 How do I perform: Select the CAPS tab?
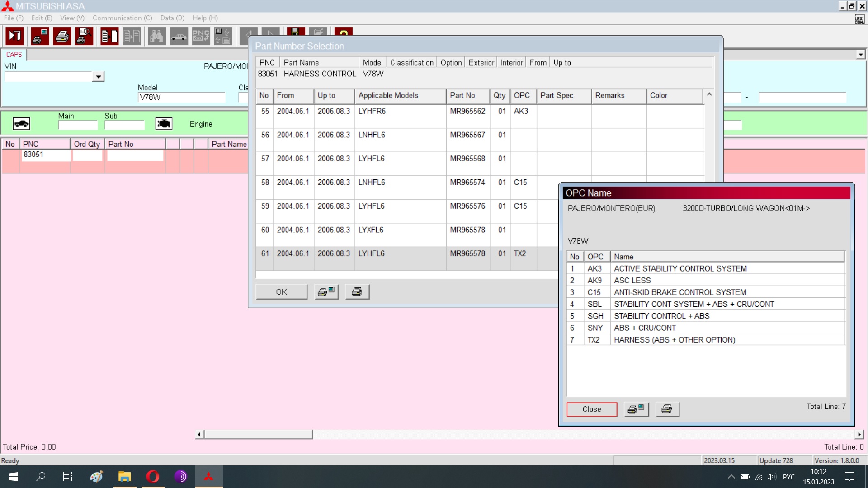(x=14, y=55)
